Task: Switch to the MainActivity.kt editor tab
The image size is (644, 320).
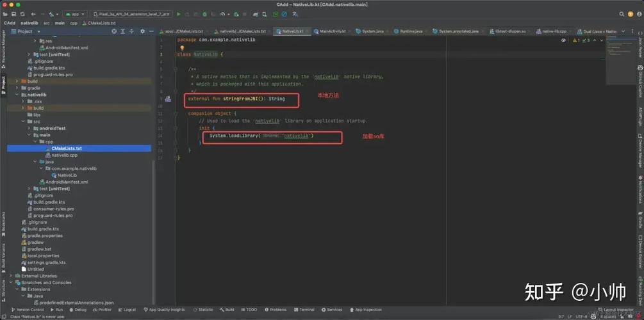Action: tap(332, 31)
